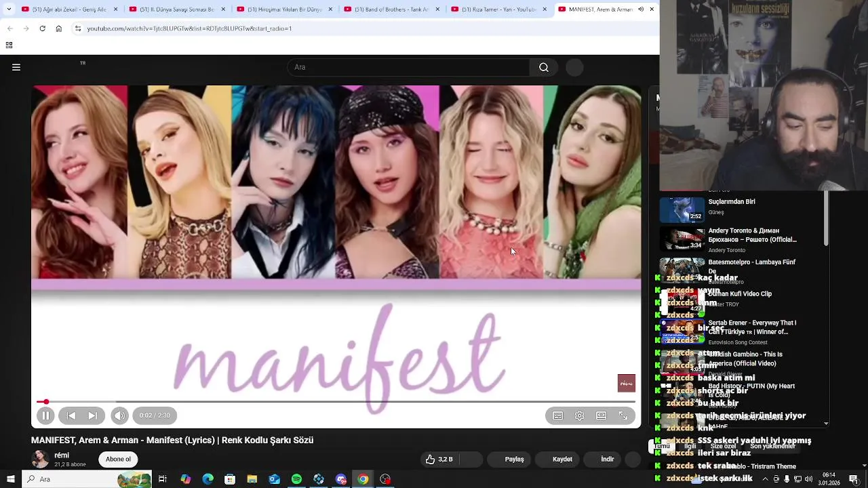Open more actions button right of İndir

[x=632, y=459]
